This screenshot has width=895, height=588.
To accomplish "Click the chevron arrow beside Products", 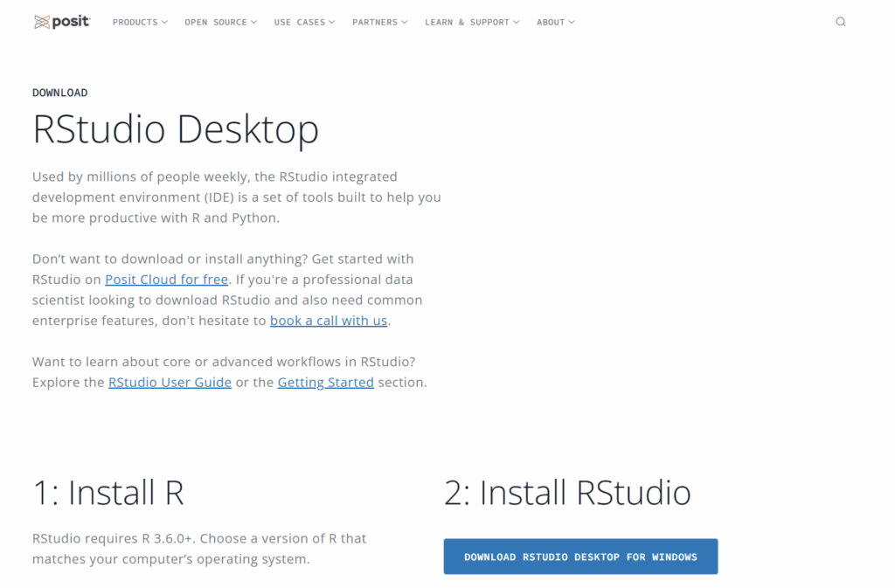I will (165, 22).
